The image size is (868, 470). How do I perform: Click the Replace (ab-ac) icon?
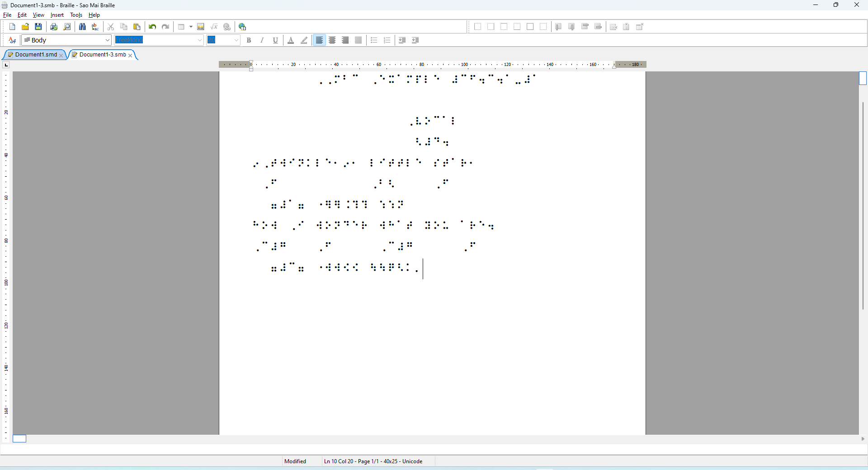tap(95, 27)
